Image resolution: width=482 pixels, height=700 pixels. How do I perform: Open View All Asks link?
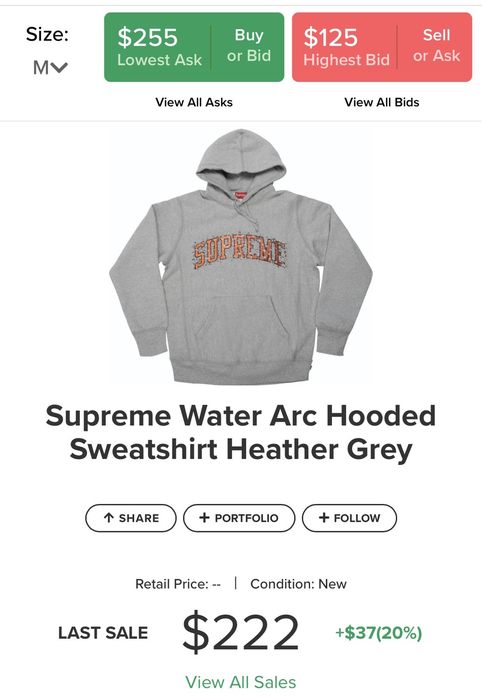(x=194, y=102)
